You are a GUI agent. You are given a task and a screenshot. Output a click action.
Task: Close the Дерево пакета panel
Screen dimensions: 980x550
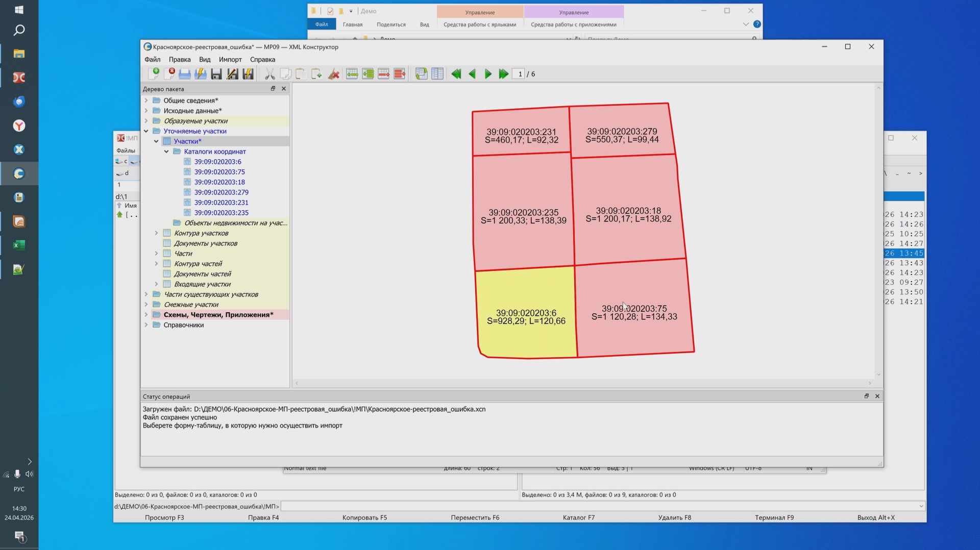284,89
